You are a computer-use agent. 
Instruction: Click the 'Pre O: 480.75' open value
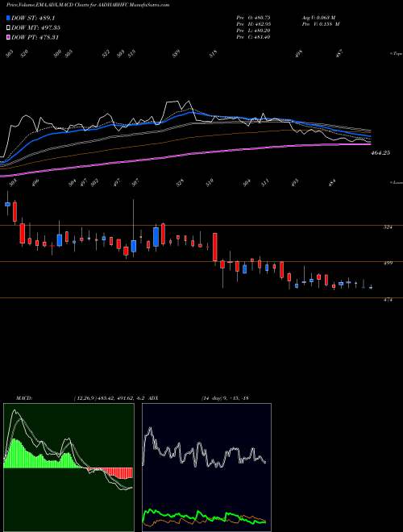click(253, 18)
